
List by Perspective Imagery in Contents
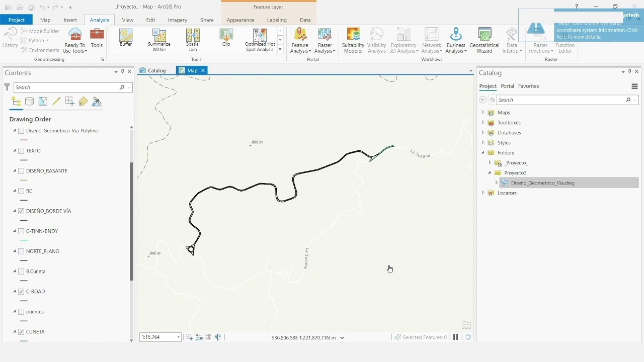point(97,102)
